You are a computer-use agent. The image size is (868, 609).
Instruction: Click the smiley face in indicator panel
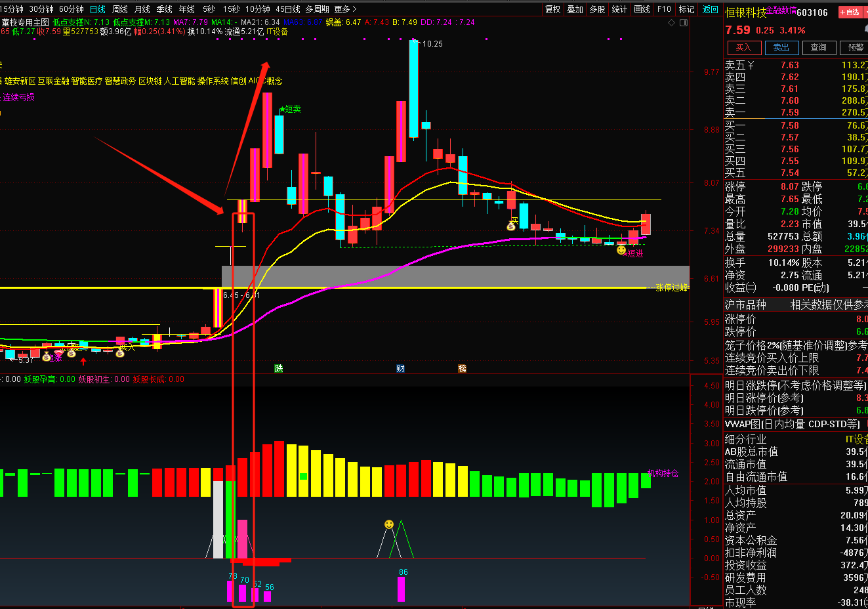tap(389, 524)
